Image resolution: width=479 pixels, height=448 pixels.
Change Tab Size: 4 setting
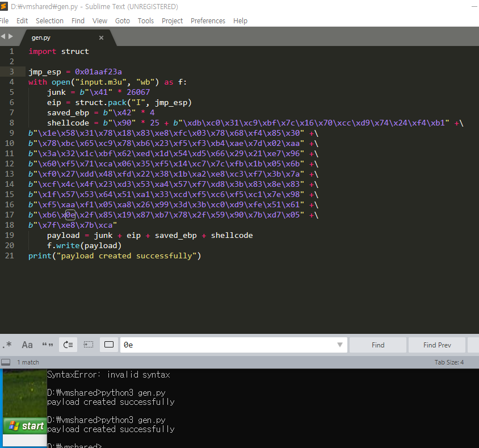[x=449, y=362]
